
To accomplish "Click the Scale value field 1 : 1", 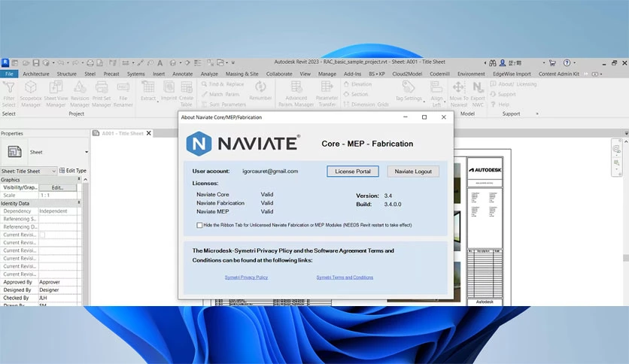I will coord(58,196).
